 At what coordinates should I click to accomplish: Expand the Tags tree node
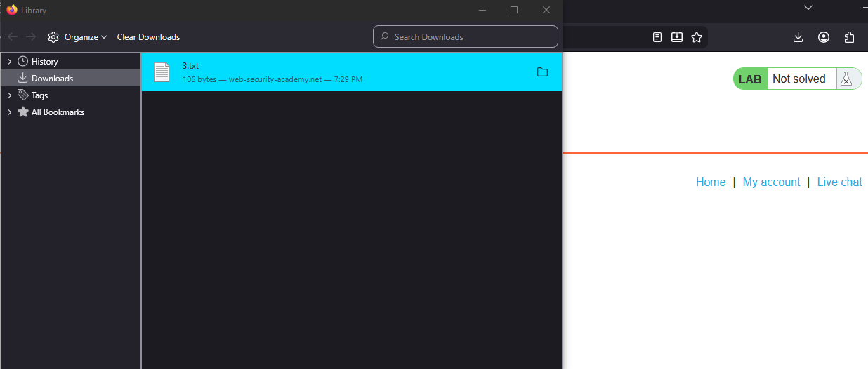coord(10,95)
